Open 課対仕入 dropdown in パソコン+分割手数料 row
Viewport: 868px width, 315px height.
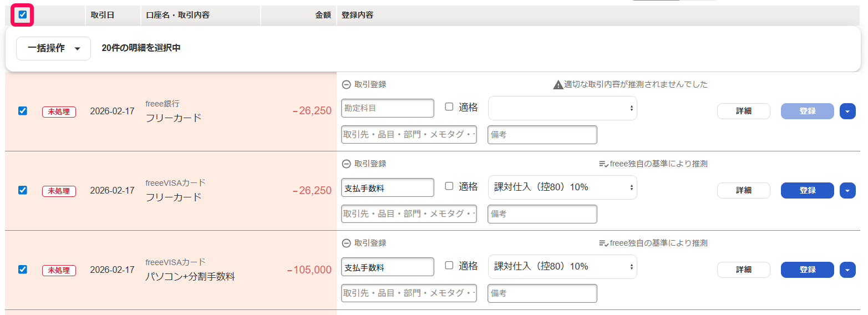562,267
